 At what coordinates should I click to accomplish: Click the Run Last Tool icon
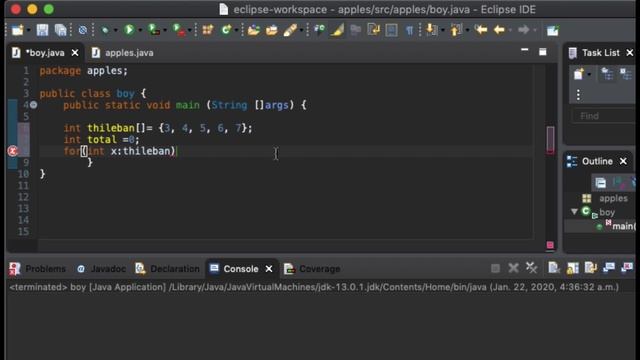pos(179,30)
